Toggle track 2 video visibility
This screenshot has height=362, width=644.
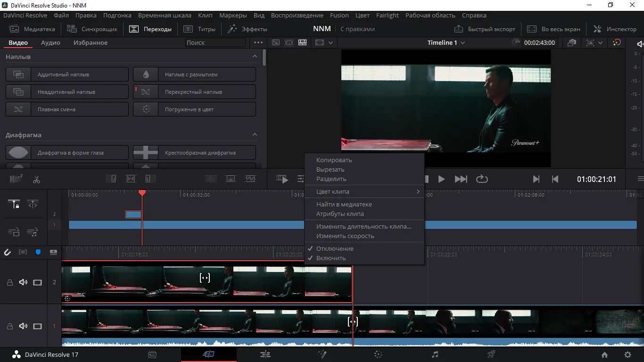(x=37, y=282)
